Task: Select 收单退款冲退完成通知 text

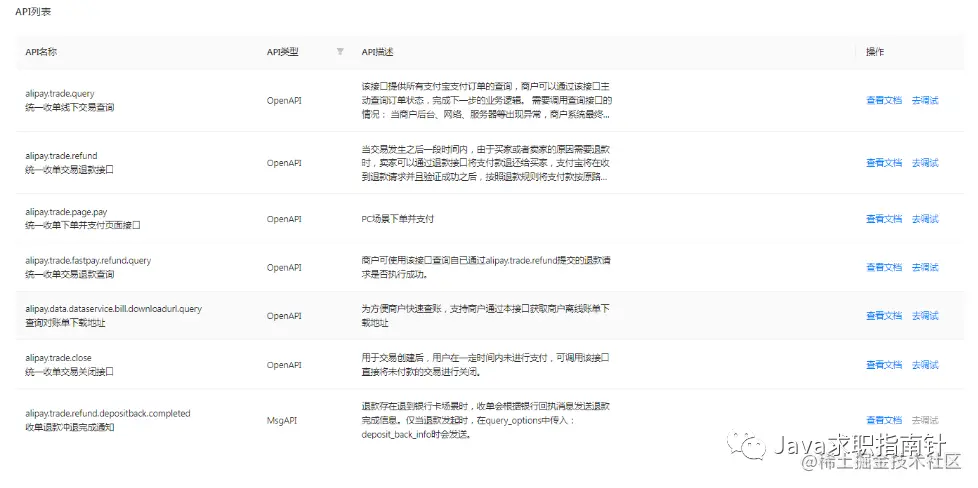Action: point(70,427)
